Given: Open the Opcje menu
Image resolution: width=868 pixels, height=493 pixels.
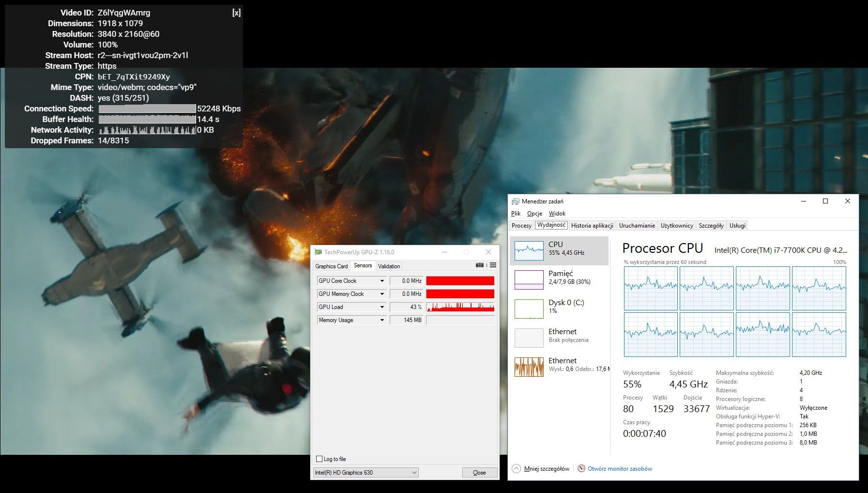Looking at the screenshot, I should tap(534, 214).
